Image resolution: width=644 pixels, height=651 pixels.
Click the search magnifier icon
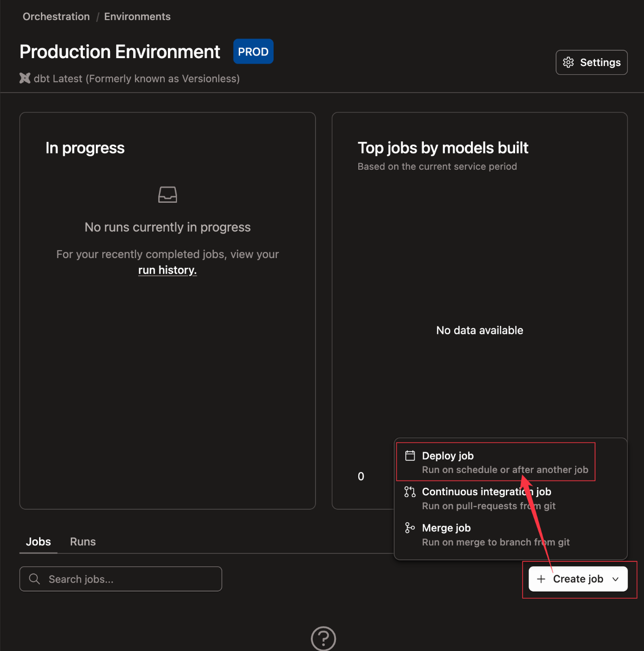click(34, 579)
